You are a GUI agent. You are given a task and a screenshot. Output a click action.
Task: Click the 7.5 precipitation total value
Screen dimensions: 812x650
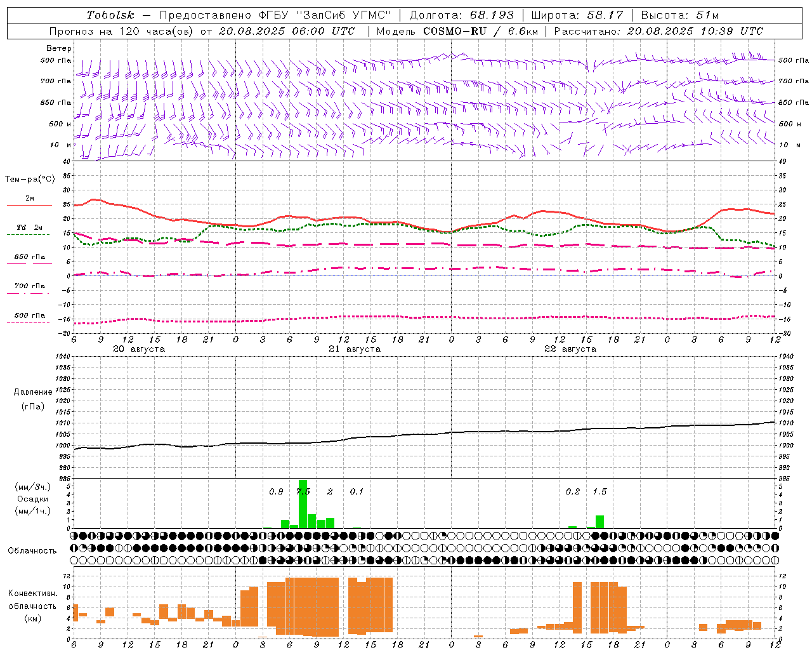303,492
